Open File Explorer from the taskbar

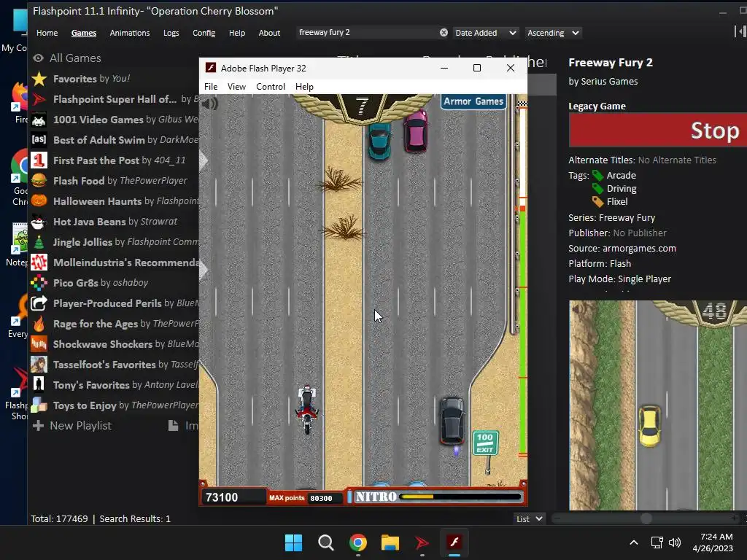point(390,542)
